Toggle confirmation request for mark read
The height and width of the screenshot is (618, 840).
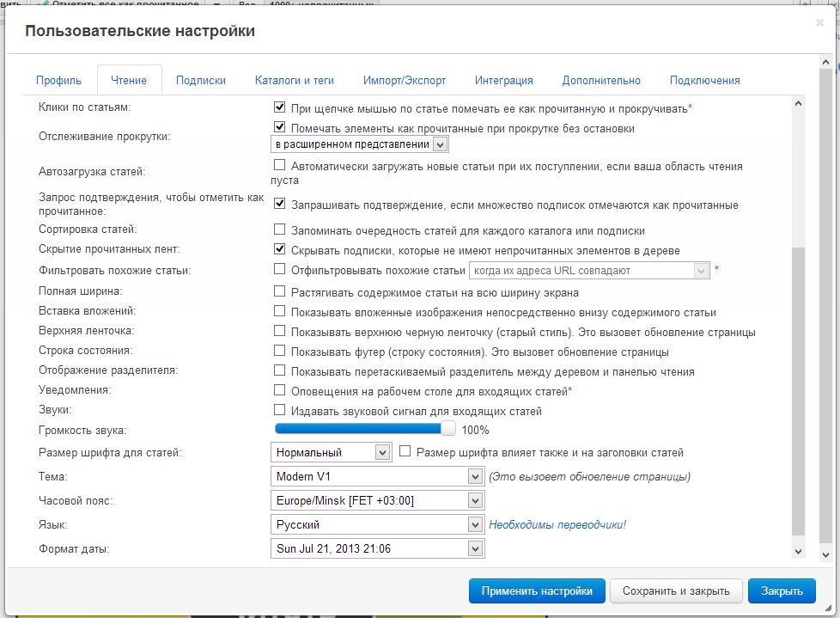[280, 204]
